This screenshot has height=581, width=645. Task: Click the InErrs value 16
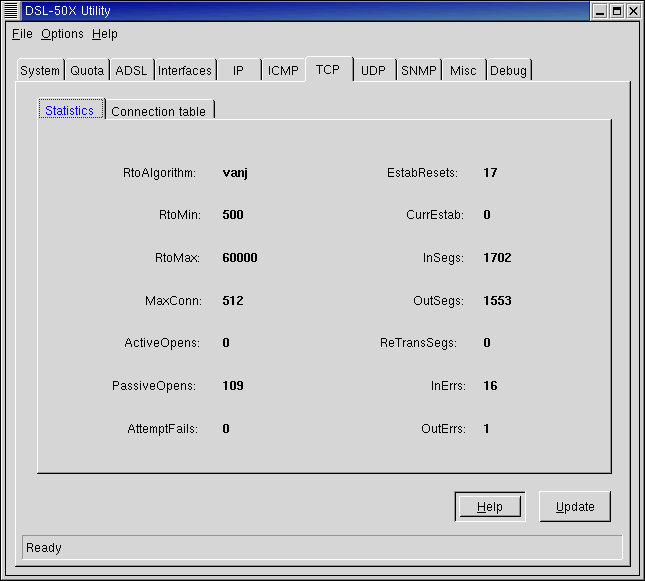[490, 386]
